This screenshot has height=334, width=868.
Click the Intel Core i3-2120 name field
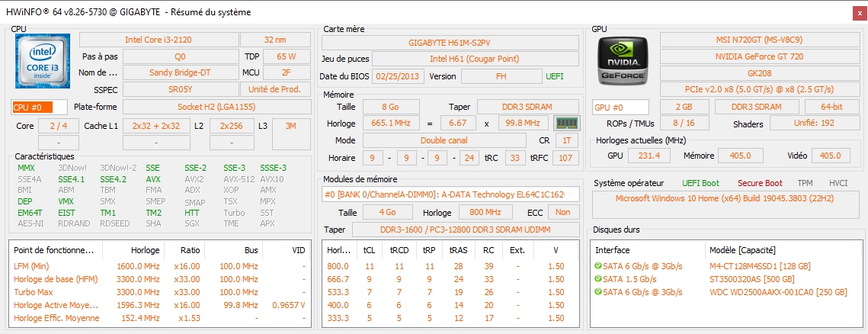(x=159, y=40)
